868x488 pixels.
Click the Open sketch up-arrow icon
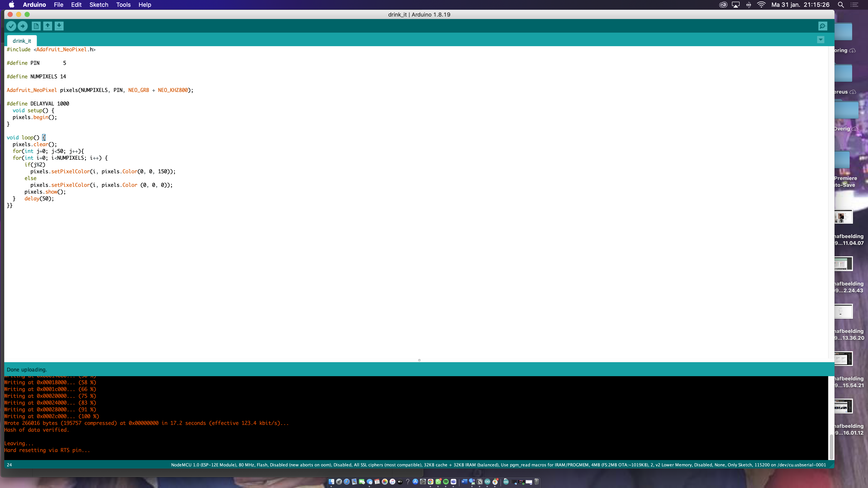click(x=47, y=26)
